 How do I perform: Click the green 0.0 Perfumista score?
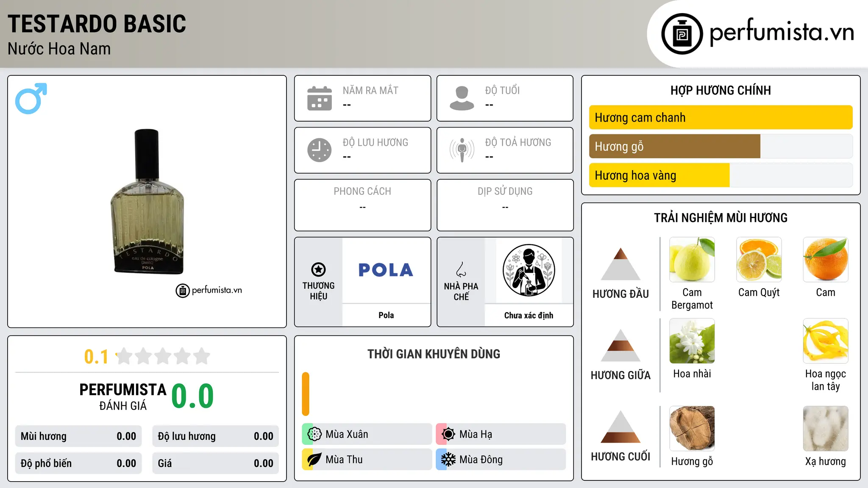coord(192,396)
